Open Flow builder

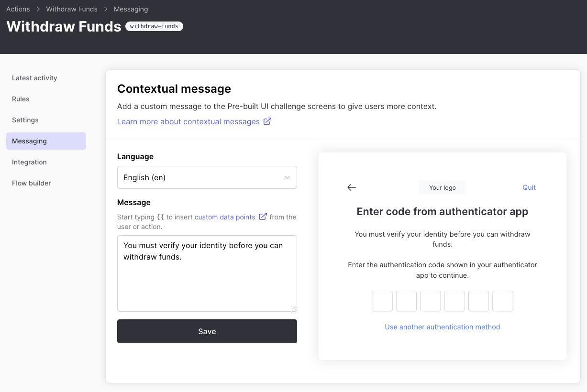point(32,183)
